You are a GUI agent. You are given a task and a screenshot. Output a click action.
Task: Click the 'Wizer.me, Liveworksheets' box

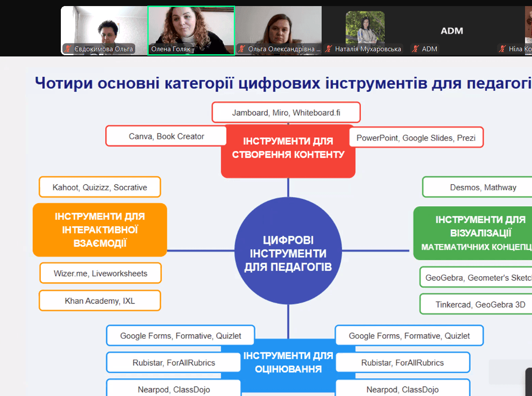coord(100,274)
